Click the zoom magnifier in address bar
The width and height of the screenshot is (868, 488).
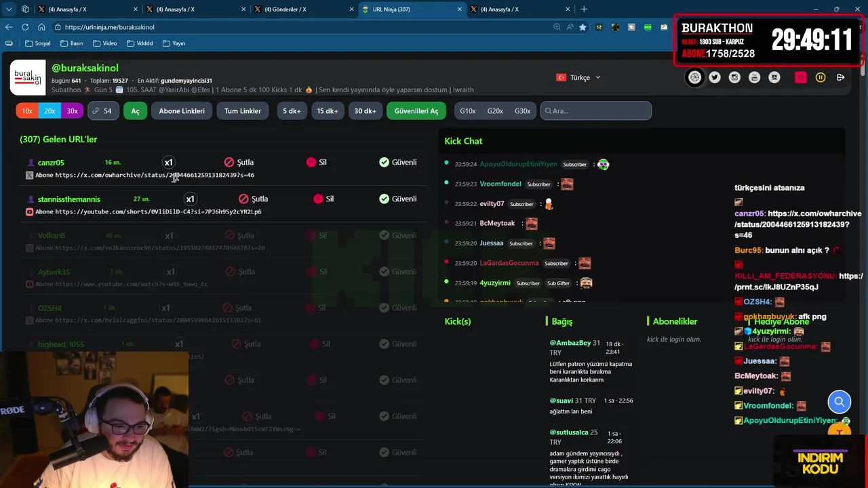click(557, 27)
